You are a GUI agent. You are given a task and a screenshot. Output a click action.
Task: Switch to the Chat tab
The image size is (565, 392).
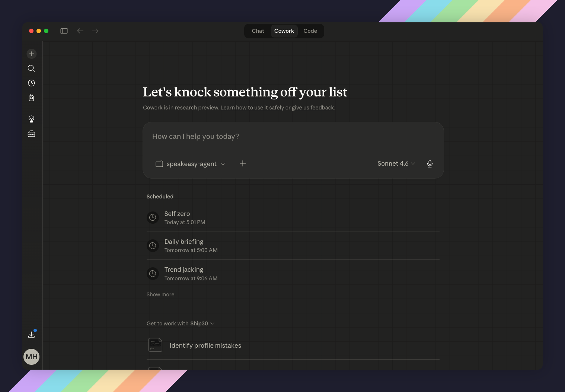[x=258, y=31]
